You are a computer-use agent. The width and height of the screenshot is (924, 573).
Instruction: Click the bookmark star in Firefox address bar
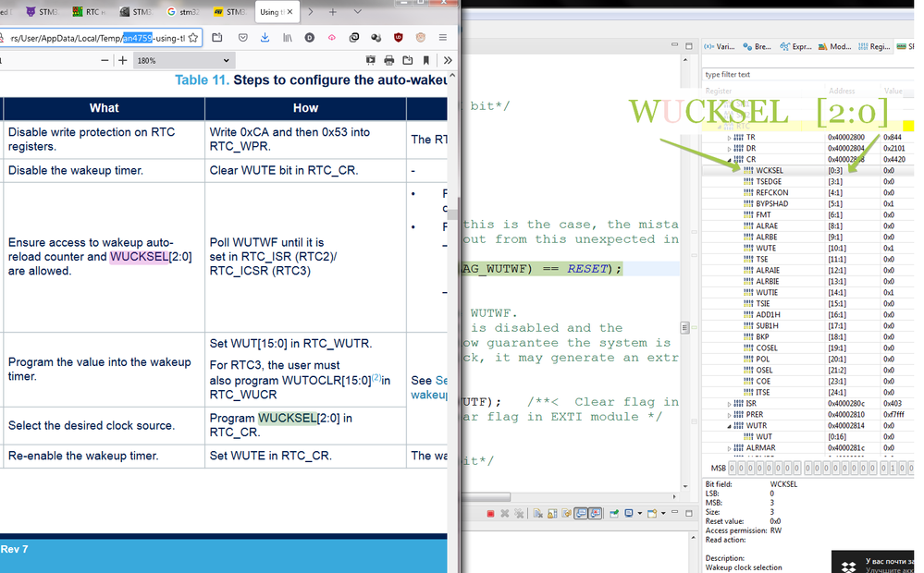pyautogui.click(x=192, y=38)
